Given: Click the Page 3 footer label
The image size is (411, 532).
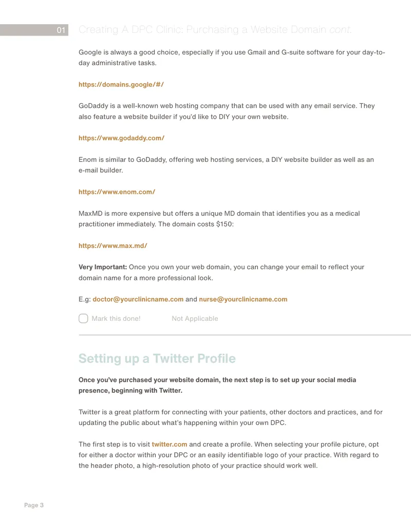Looking at the screenshot, I should coord(34,505).
